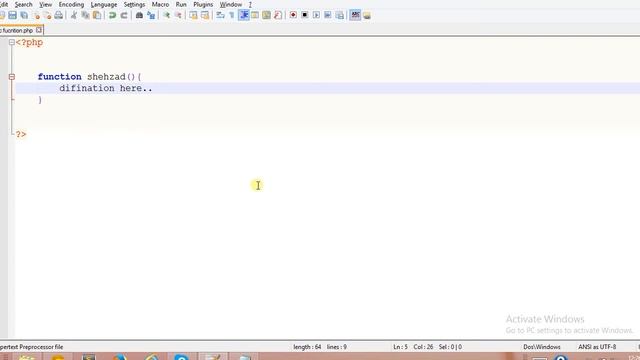
Task: Click the Save file toolbar icon
Action: (12, 16)
